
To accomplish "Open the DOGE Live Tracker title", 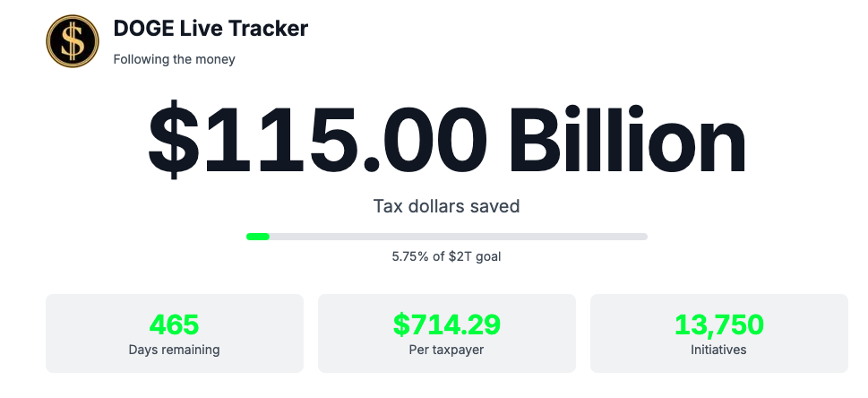I will pyautogui.click(x=211, y=29).
